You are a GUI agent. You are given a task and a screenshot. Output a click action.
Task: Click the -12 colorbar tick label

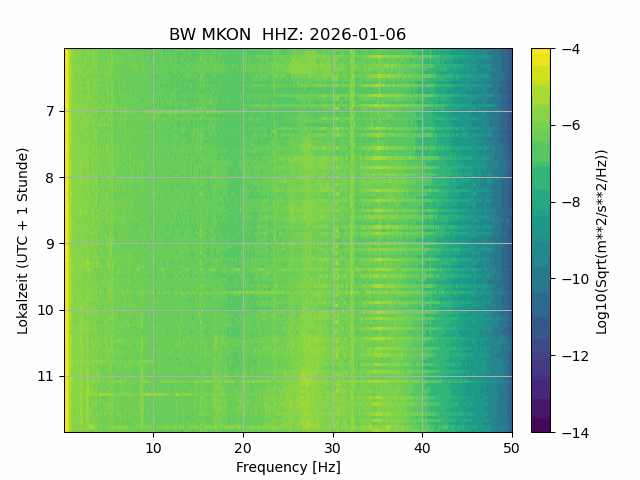[575, 356]
